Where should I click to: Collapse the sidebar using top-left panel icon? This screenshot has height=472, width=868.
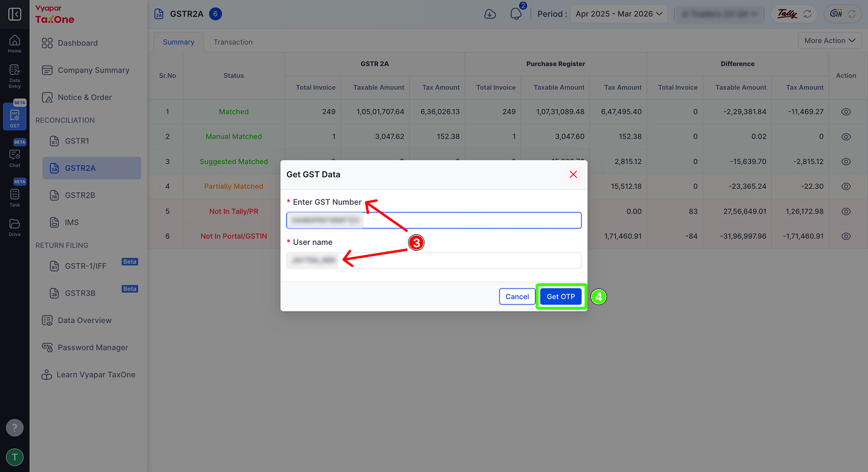click(x=15, y=14)
